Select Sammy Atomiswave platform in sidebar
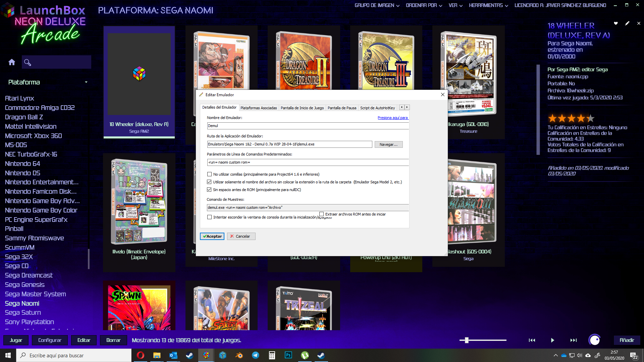Screen dimensions: 644x362 tap(34, 238)
